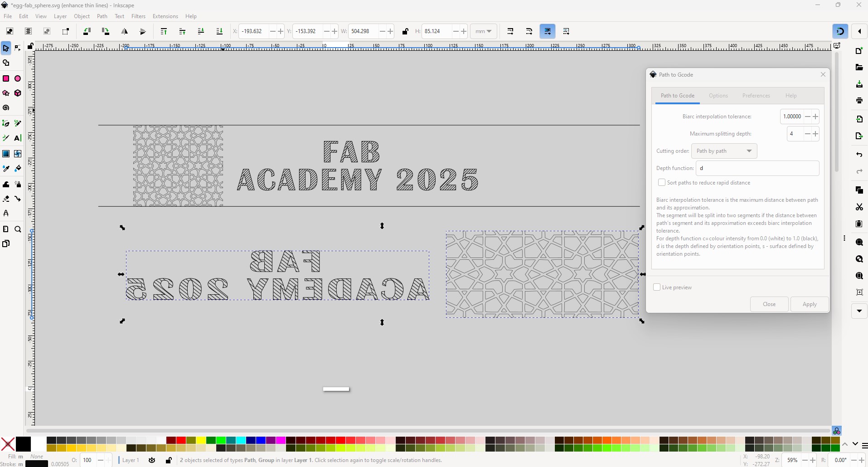Click the Undo icon
The image size is (868, 467).
point(859,155)
